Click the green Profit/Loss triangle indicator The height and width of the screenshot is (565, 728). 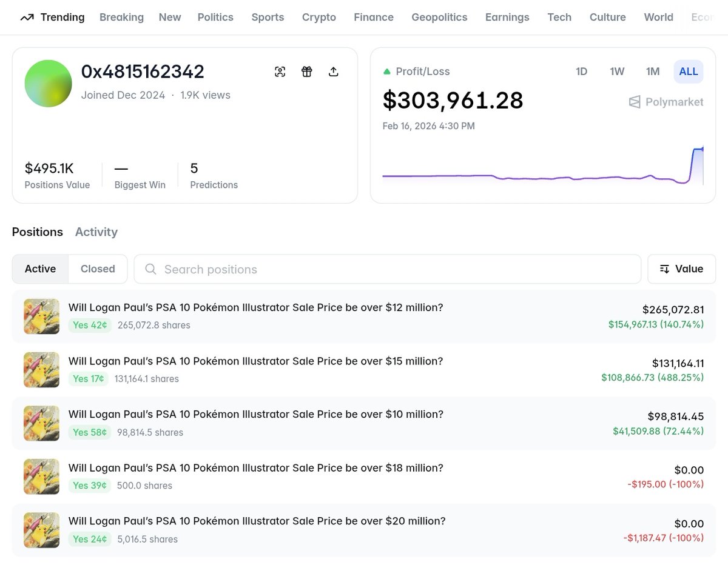[386, 72]
